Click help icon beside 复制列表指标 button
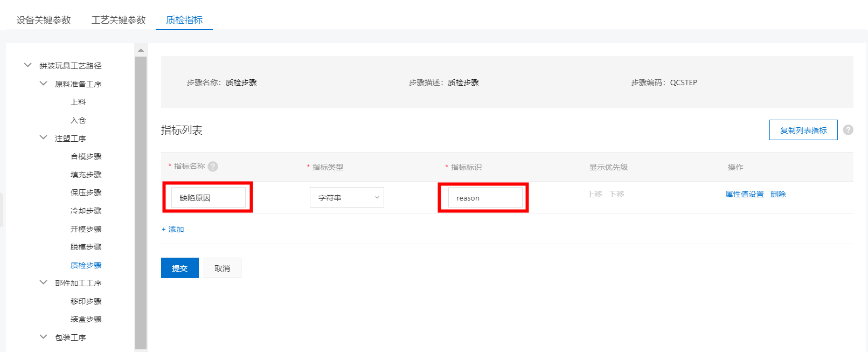 click(848, 130)
